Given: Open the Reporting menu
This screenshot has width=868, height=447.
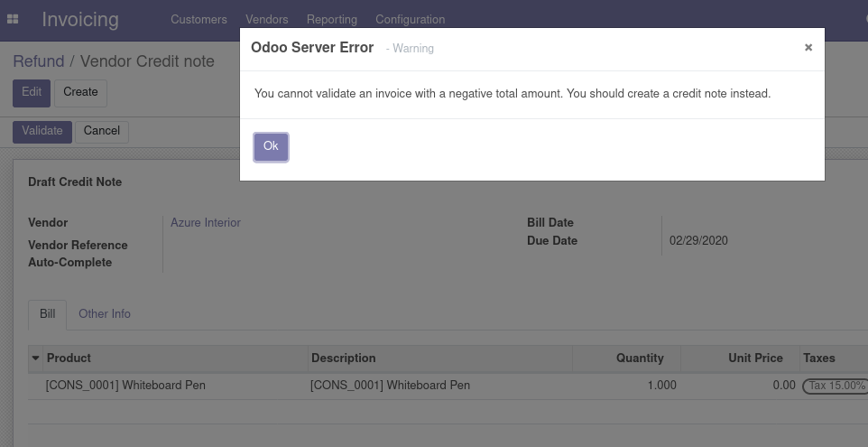Looking at the screenshot, I should (331, 19).
